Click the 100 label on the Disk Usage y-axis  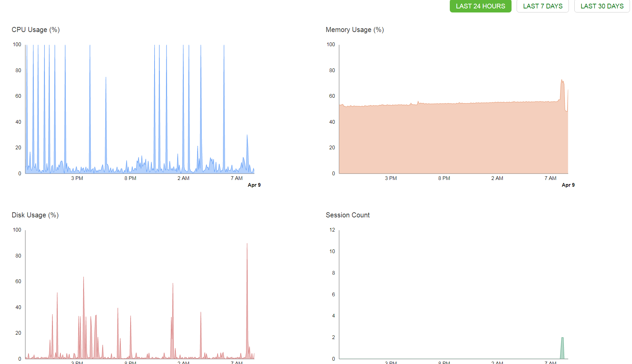tap(17, 230)
